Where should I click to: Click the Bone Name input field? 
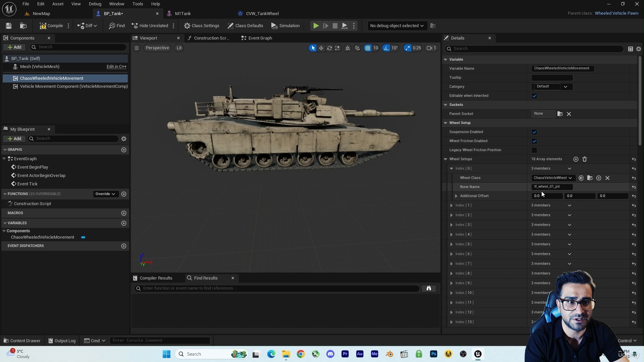[x=552, y=187]
